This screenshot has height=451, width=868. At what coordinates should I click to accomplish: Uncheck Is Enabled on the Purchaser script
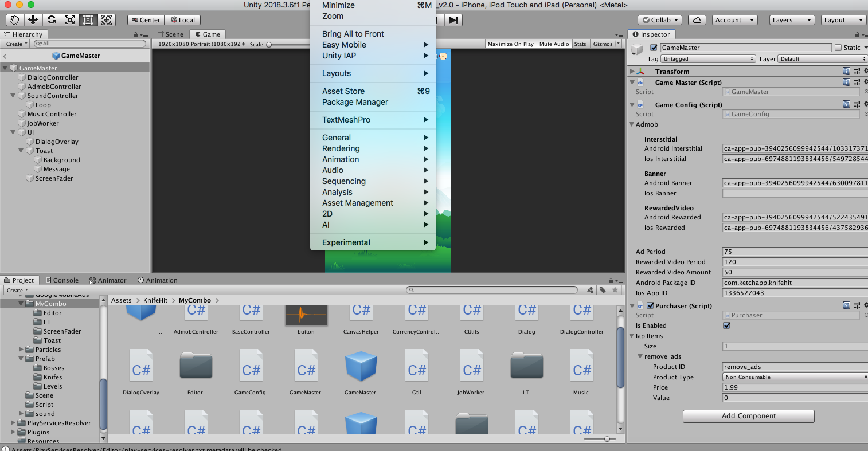point(726,325)
